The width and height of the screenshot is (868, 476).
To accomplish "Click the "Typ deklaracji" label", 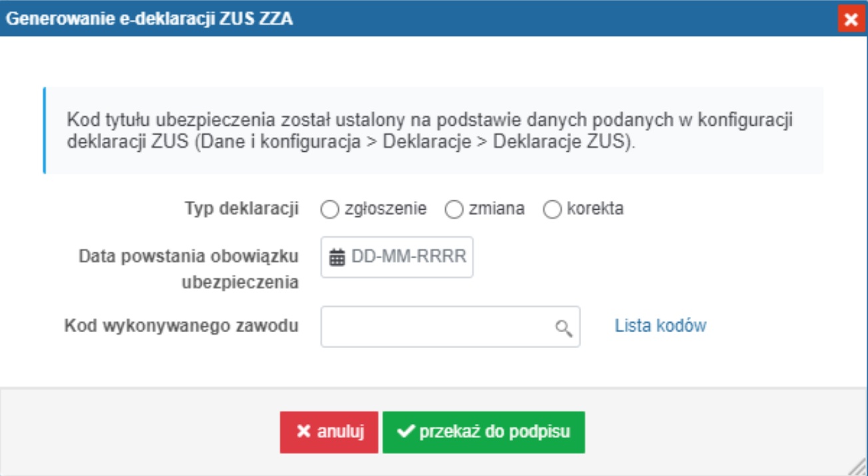I will (242, 208).
